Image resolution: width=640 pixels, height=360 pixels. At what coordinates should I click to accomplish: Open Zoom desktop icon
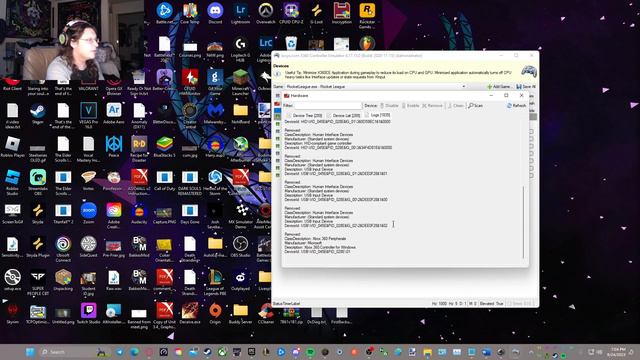coord(89,213)
